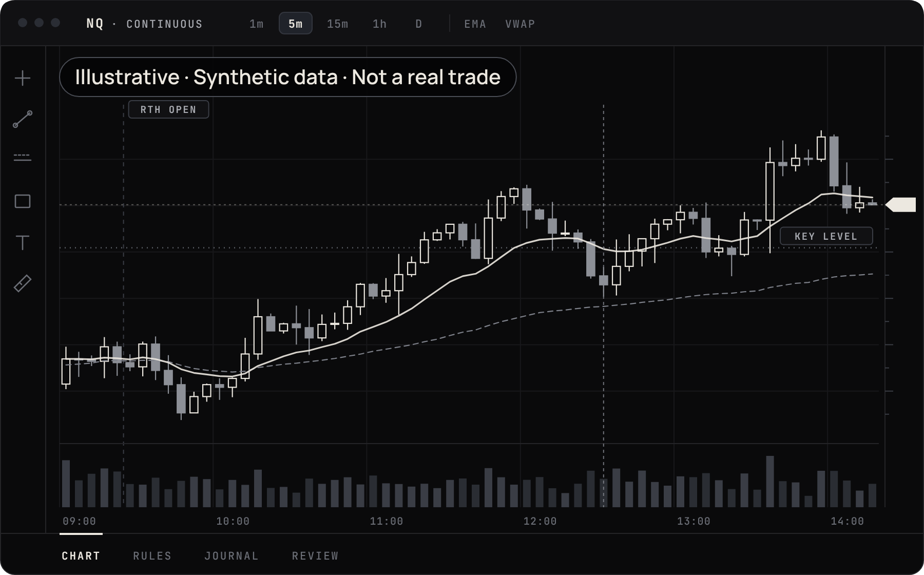Click the Illustrative Synthetic data banner
This screenshot has width=924, height=575.
(x=288, y=77)
